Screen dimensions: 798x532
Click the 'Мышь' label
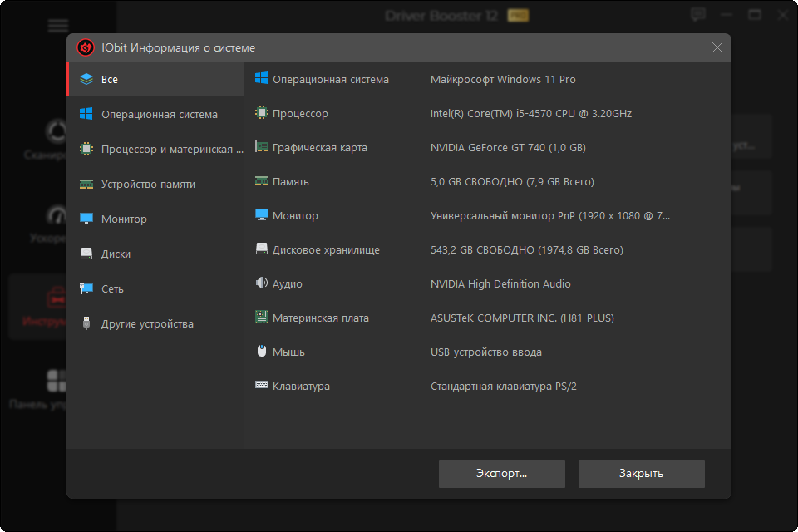point(288,352)
